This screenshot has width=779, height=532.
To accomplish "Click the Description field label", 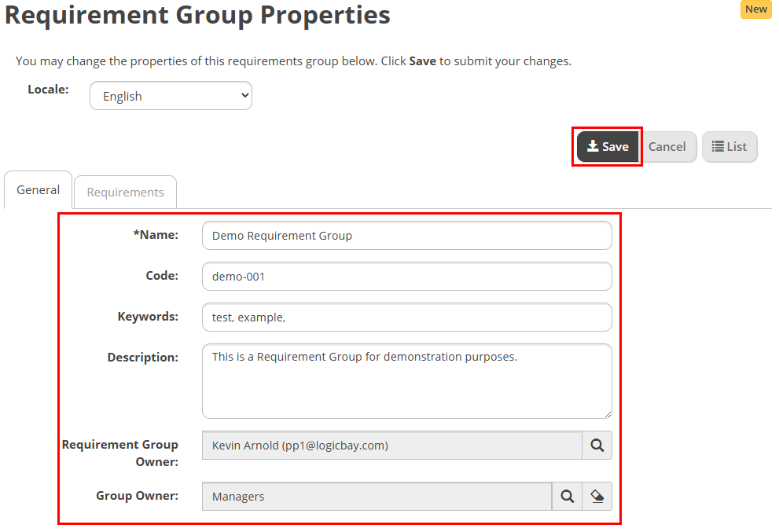I will pos(142,358).
